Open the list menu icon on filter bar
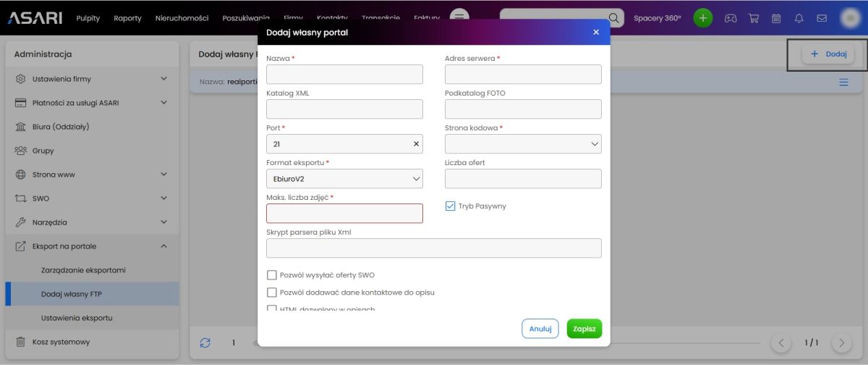 (843, 83)
